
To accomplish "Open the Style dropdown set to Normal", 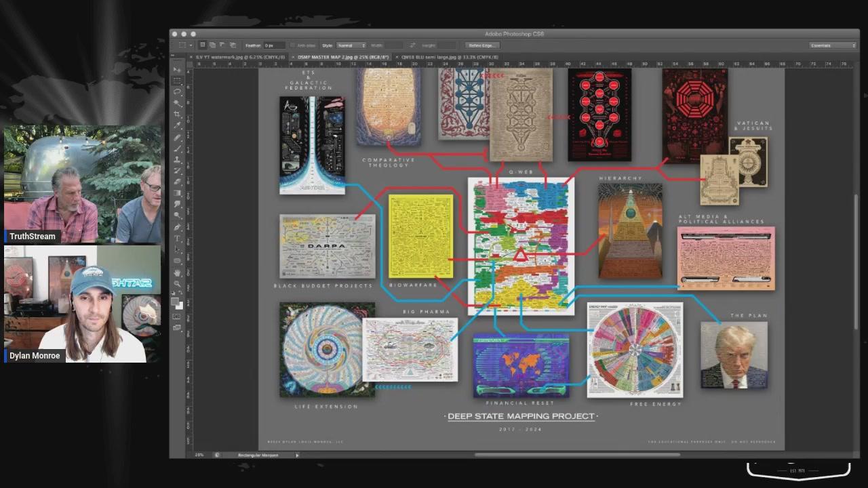I will 351,45.
